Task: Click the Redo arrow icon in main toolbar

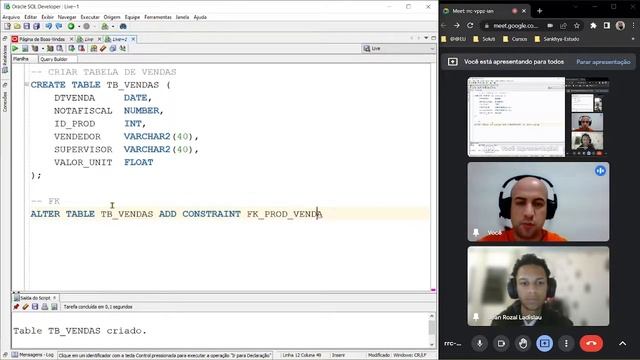Action: [59, 27]
